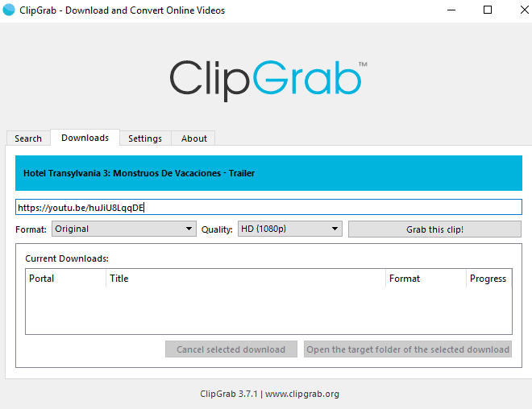
Task: Expand the Format dropdown showing Original
Action: coord(124,229)
